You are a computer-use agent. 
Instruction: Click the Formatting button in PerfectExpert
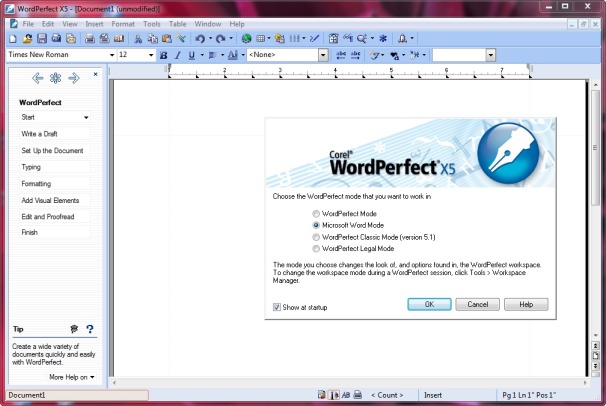54,184
